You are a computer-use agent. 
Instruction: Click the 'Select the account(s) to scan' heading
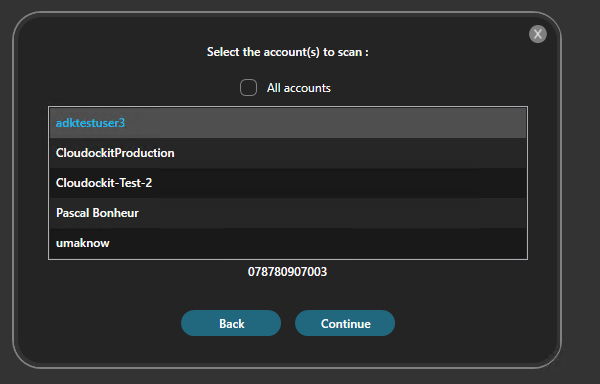288,52
